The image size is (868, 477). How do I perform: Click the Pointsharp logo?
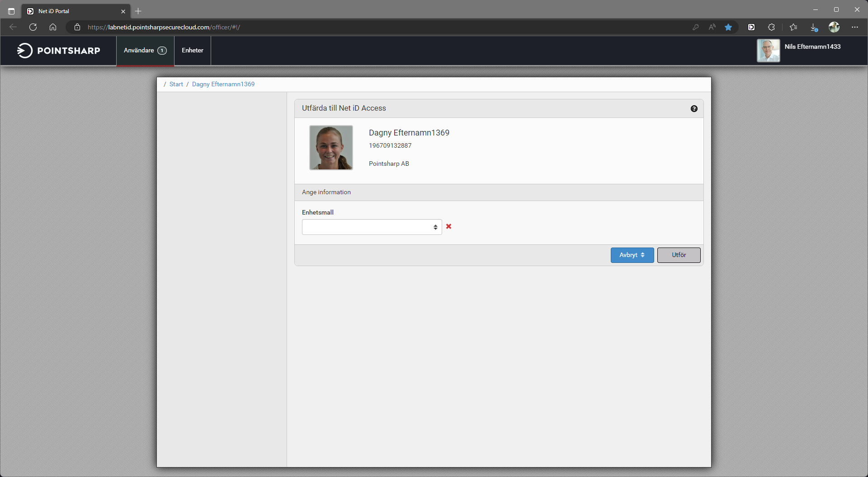tap(59, 51)
